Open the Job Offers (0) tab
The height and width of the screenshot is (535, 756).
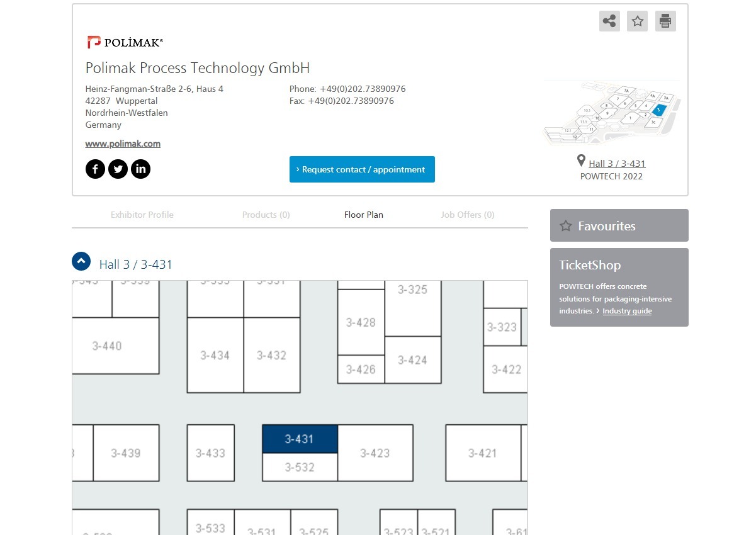coord(468,215)
